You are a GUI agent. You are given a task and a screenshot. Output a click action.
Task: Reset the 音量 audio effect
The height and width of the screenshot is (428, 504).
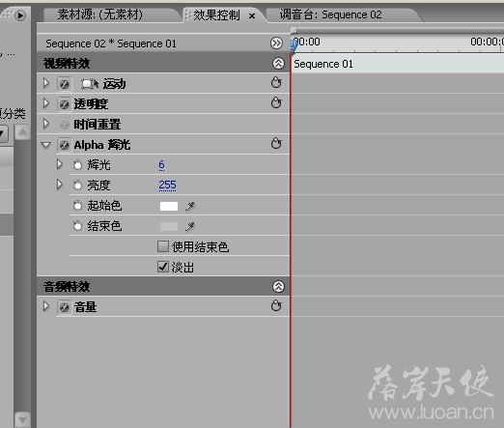coord(276,305)
